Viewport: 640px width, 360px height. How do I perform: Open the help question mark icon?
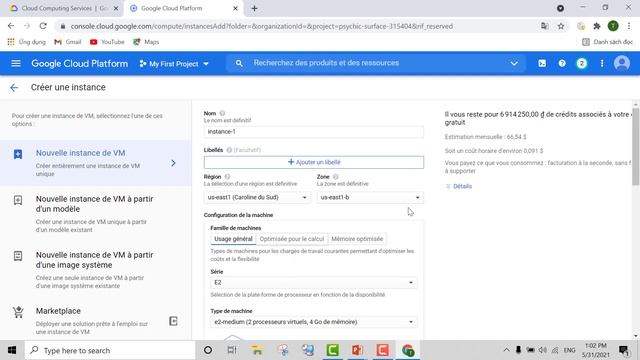coord(562,63)
